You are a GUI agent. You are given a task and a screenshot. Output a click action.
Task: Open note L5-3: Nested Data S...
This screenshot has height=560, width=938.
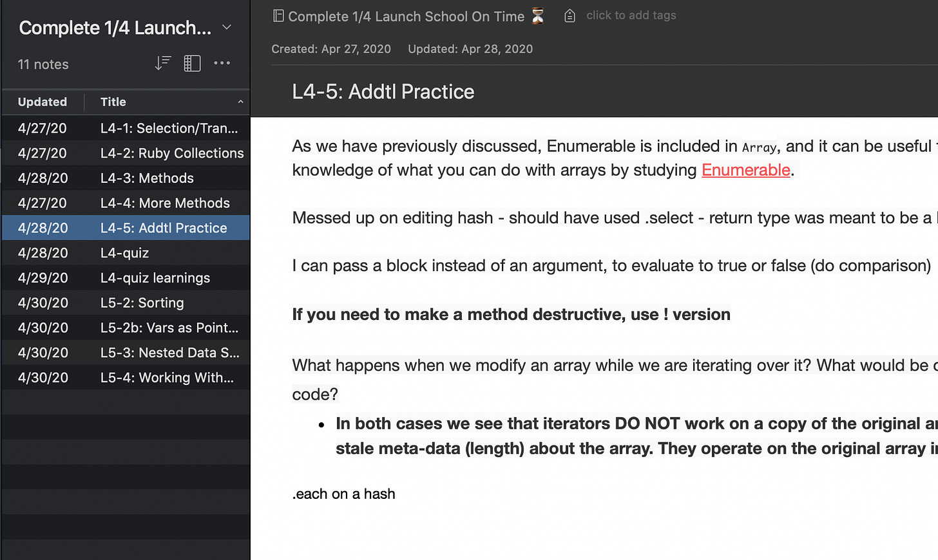click(x=126, y=353)
